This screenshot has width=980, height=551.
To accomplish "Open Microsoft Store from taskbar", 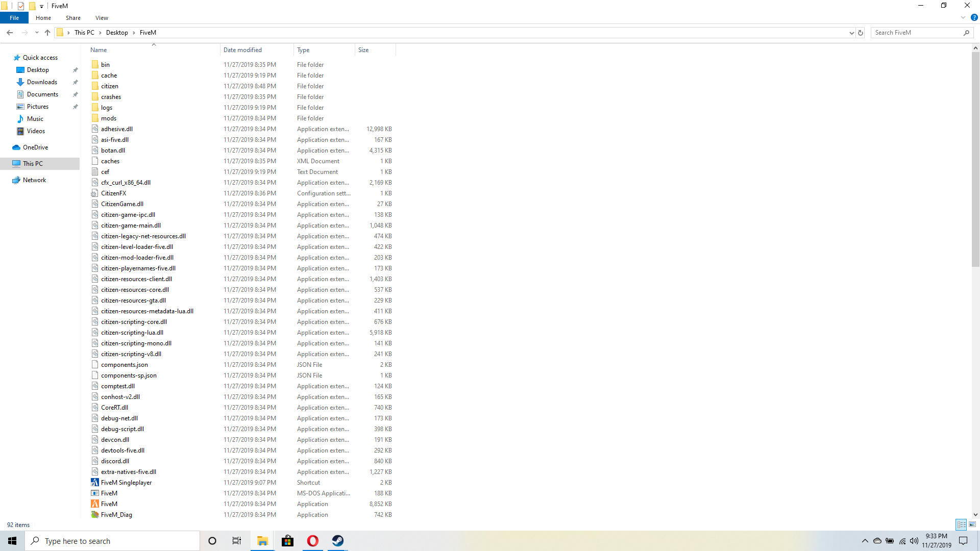I will 288,541.
